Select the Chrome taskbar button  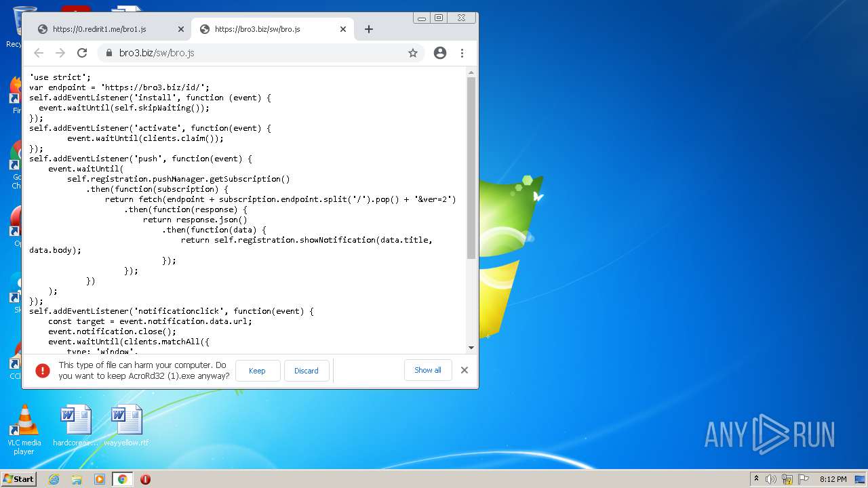point(122,479)
